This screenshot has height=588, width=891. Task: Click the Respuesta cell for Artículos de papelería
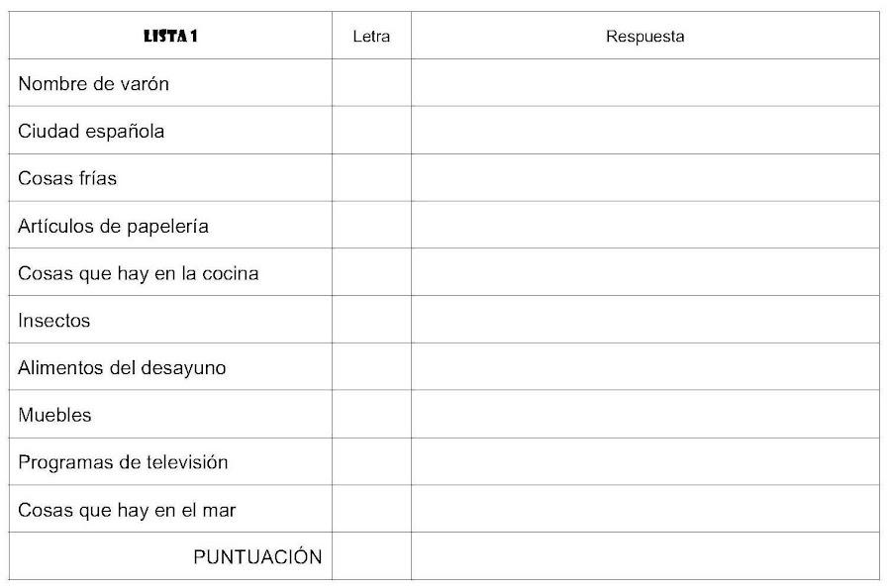pos(644,225)
